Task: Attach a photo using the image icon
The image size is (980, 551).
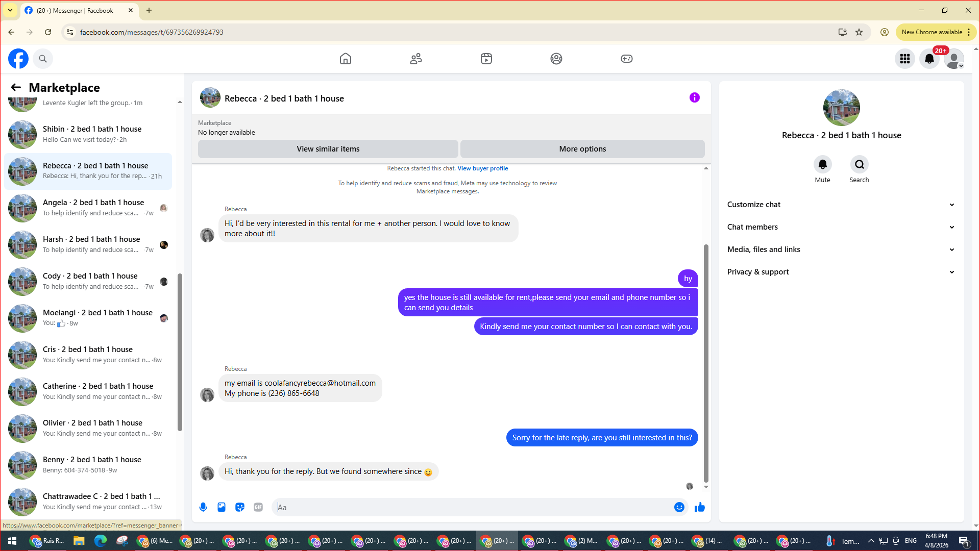Action: (222, 507)
